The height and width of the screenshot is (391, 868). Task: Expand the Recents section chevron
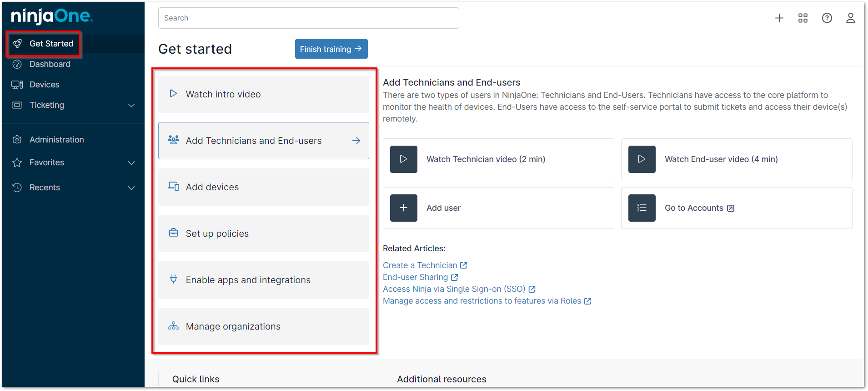[131, 188]
